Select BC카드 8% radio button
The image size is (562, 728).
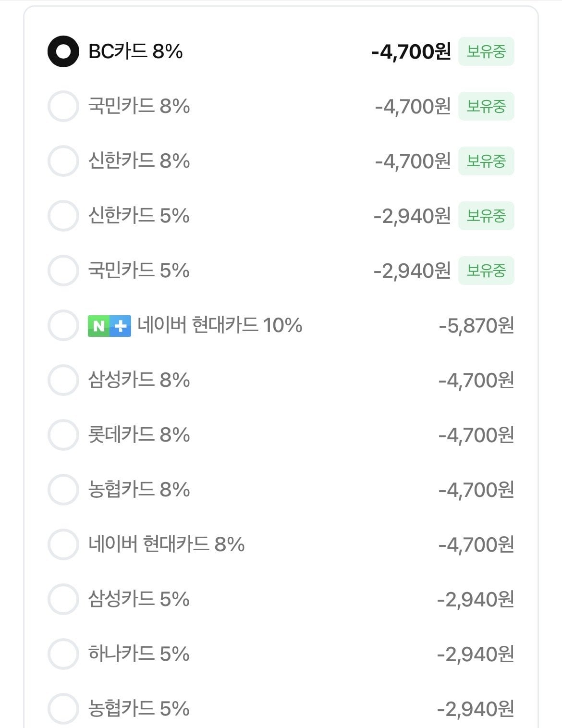pos(63,51)
